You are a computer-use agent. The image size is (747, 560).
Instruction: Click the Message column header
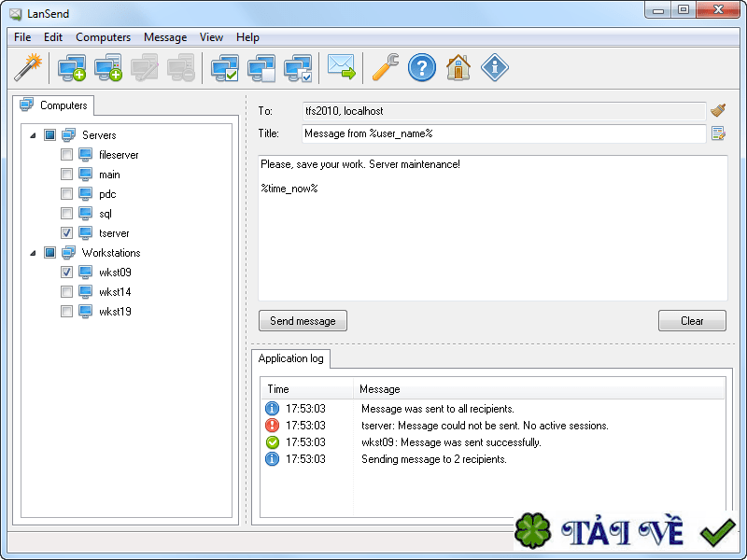(539, 389)
